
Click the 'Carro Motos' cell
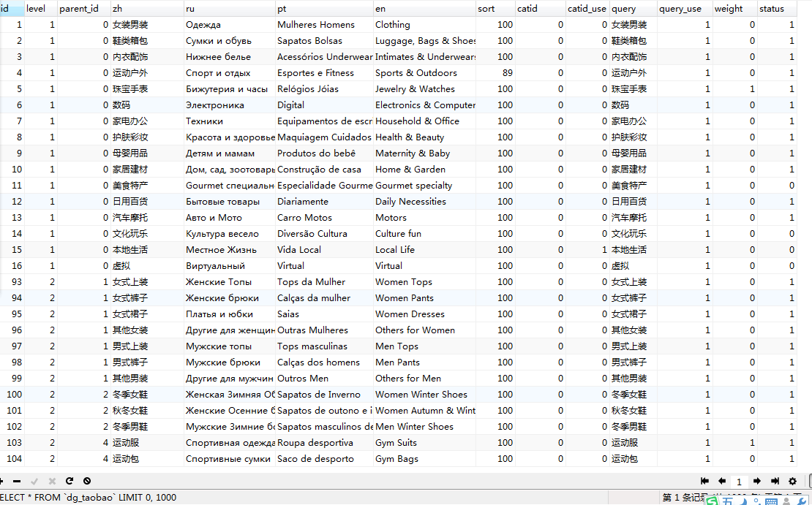pos(324,217)
